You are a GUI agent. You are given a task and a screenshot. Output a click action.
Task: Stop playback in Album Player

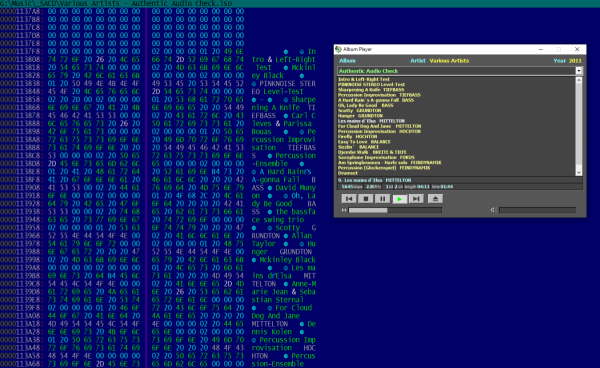(365, 199)
